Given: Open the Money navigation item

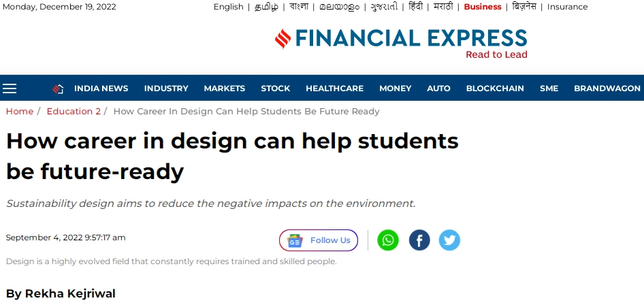Looking at the screenshot, I should click(x=395, y=89).
